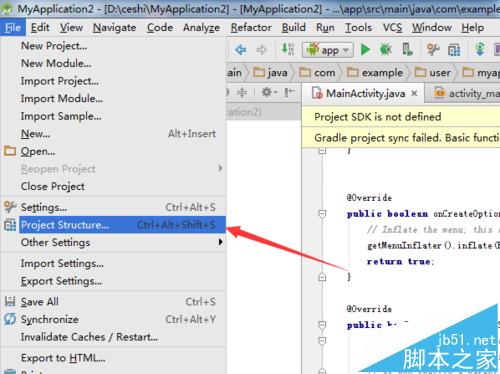The width and height of the screenshot is (500, 374).
Task: Choose New Project from File menu
Action: 113,46
